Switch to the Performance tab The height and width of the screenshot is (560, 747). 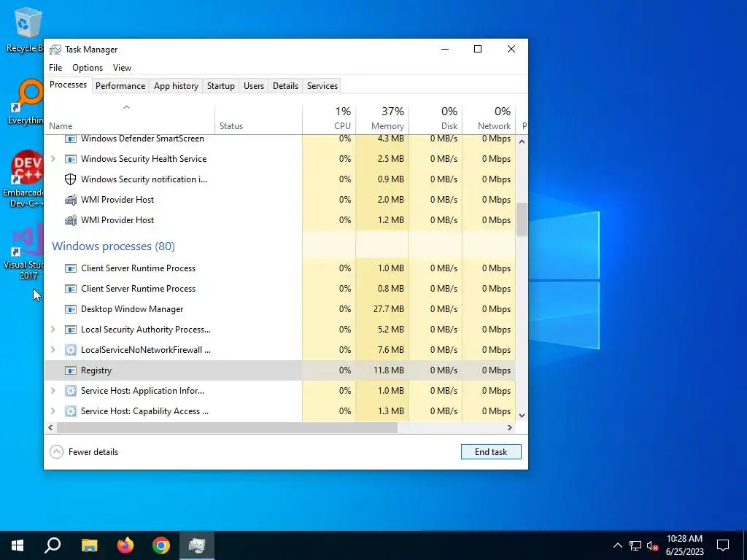[x=120, y=86]
